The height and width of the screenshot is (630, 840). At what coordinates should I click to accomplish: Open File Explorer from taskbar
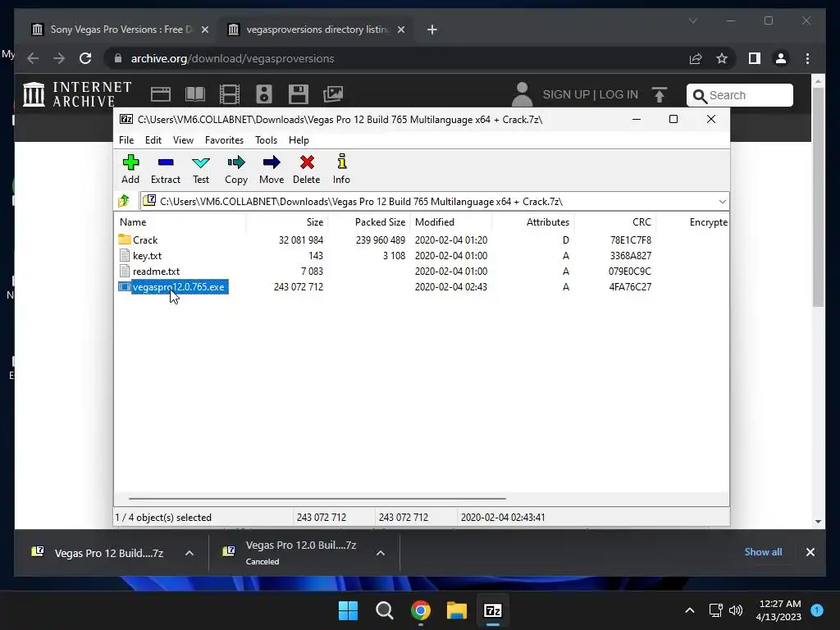[x=457, y=610]
